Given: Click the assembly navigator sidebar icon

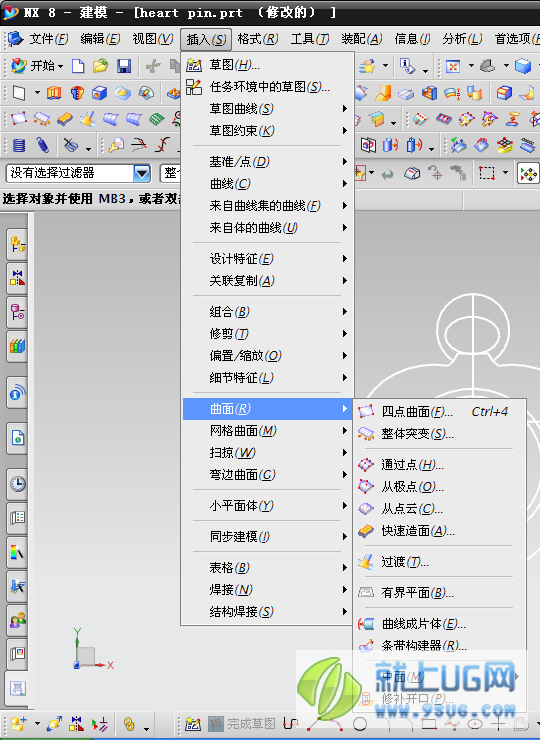Looking at the screenshot, I should pos(17,244).
